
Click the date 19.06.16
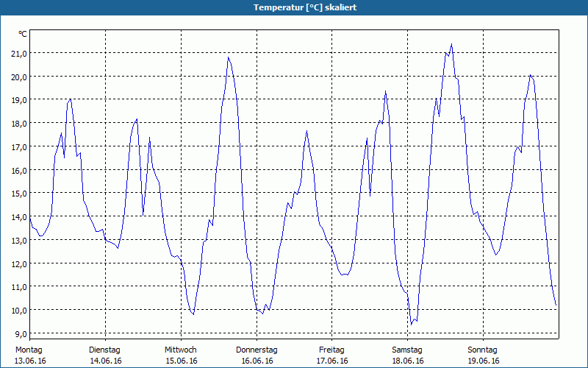[484, 361]
